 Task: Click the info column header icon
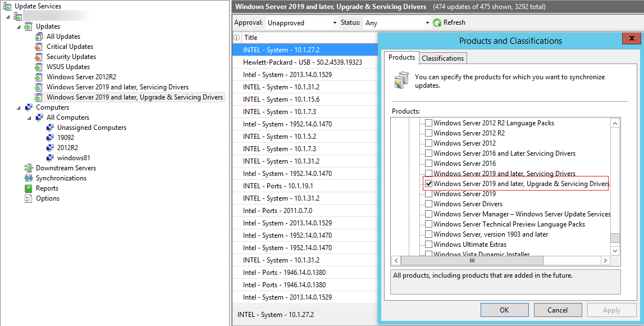pyautogui.click(x=236, y=38)
